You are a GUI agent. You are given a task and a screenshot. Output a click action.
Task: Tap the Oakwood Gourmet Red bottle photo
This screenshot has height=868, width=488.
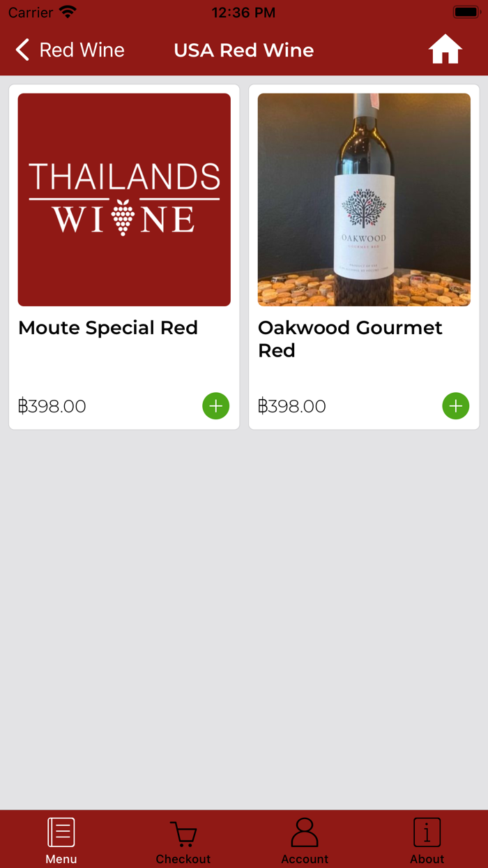coord(364,200)
